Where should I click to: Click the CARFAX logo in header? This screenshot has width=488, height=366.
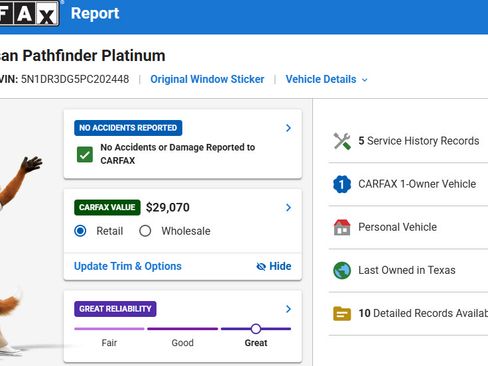[29, 13]
